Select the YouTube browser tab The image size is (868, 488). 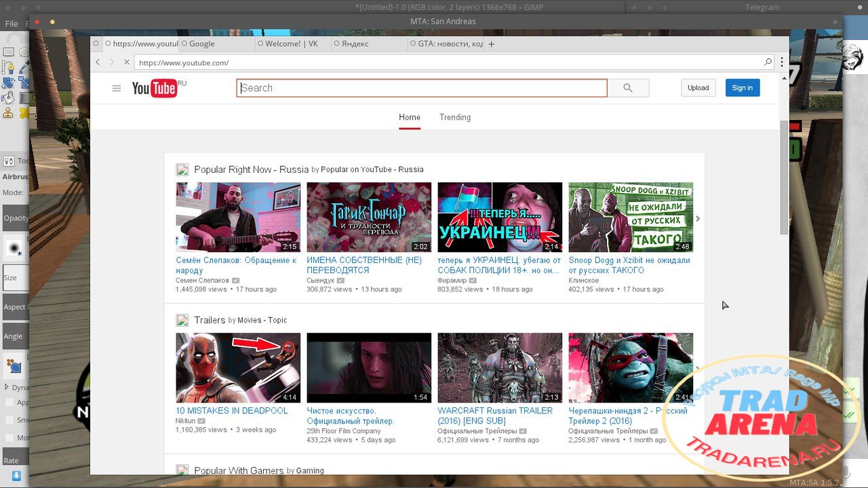[x=140, y=44]
